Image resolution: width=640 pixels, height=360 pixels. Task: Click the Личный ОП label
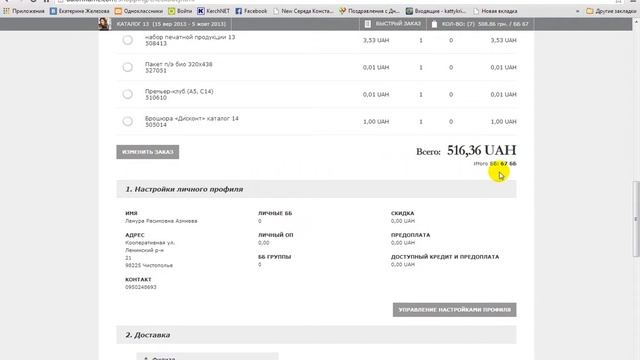click(x=276, y=235)
